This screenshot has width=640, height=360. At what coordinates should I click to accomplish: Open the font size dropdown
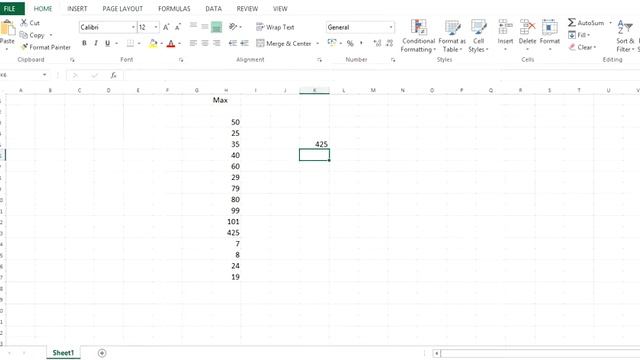click(156, 27)
